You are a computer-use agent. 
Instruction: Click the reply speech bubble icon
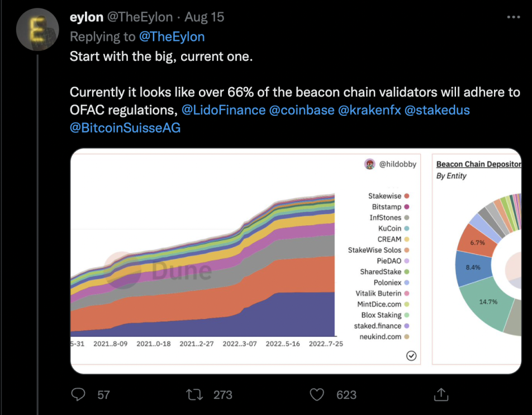79,395
